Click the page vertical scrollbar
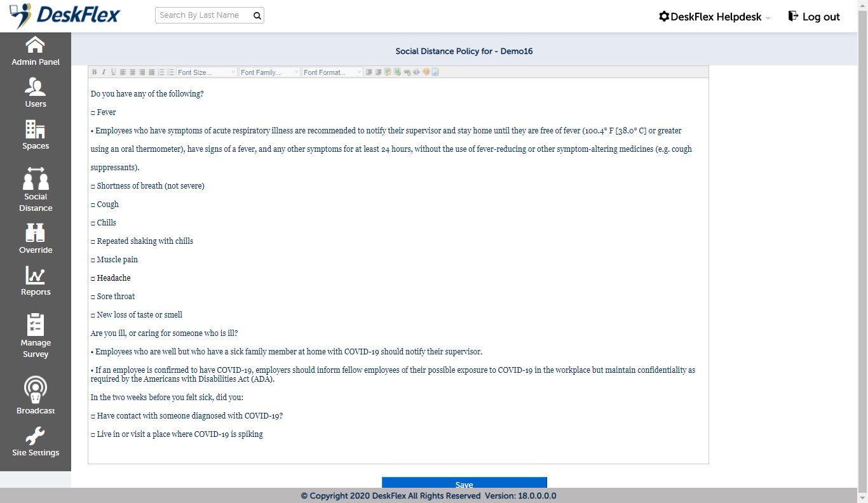The height and width of the screenshot is (503, 868). 862,251
